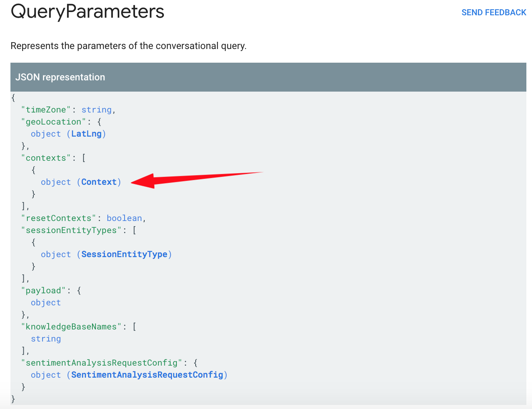Open the Context object link

pos(99,182)
